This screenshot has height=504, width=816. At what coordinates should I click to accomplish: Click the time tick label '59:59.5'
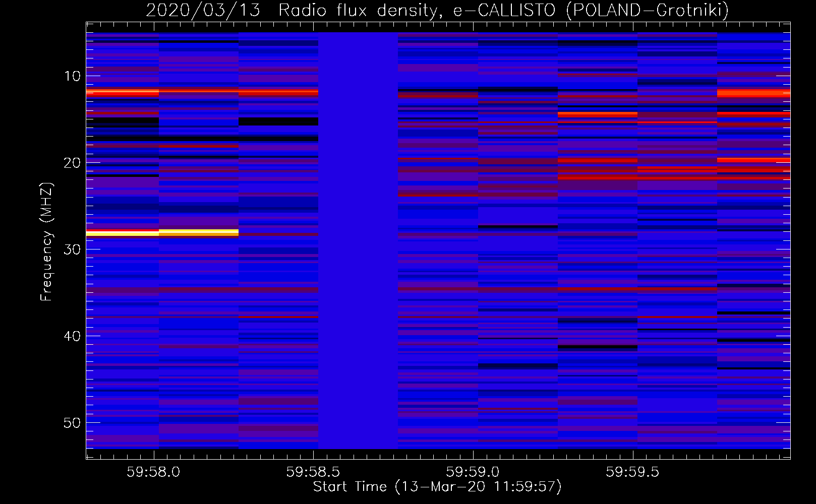(x=633, y=472)
